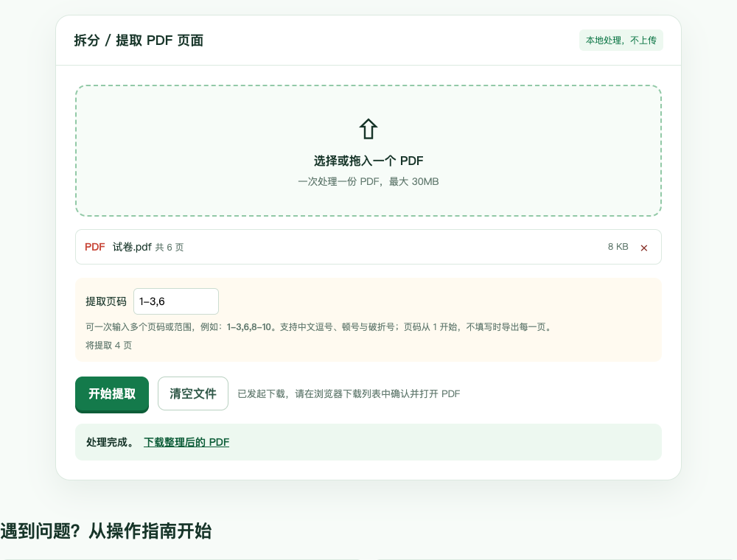
Task: Click the 选择或拖入一个 PDF drop zone text
Action: (x=368, y=161)
